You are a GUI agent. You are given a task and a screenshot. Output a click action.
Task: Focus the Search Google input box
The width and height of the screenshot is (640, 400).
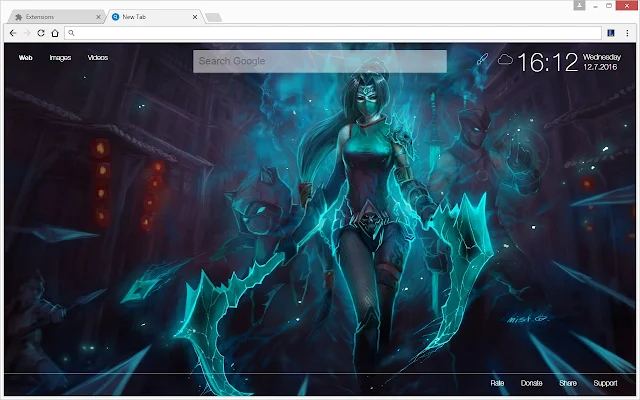320,61
